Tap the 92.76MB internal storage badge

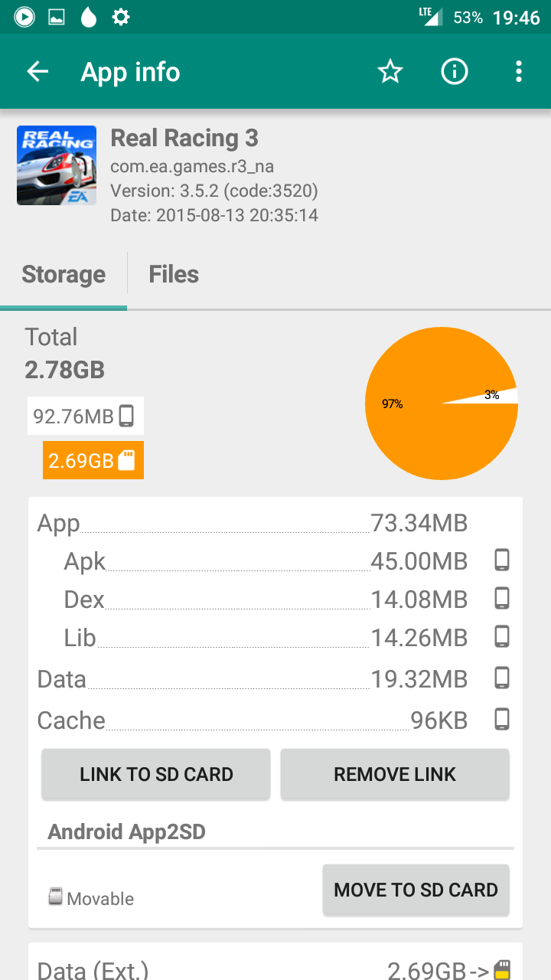85,416
